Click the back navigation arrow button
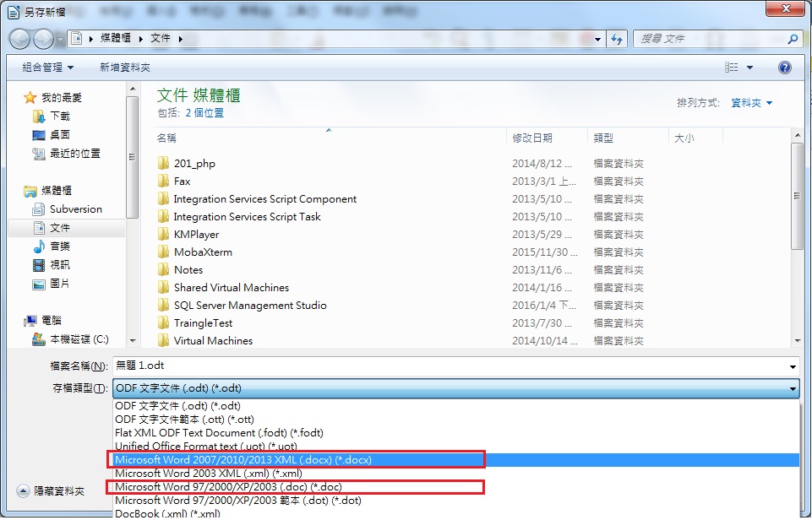Image resolution: width=812 pixels, height=520 pixels. 19,39
